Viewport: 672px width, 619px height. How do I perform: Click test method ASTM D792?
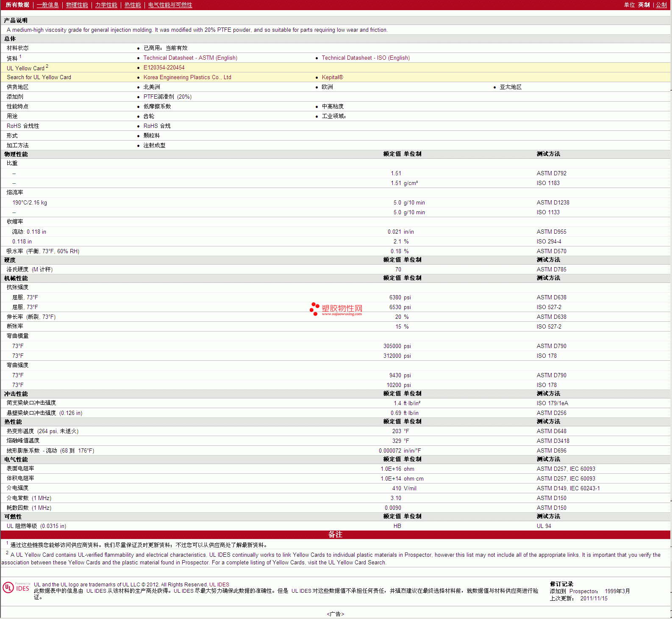(552, 174)
